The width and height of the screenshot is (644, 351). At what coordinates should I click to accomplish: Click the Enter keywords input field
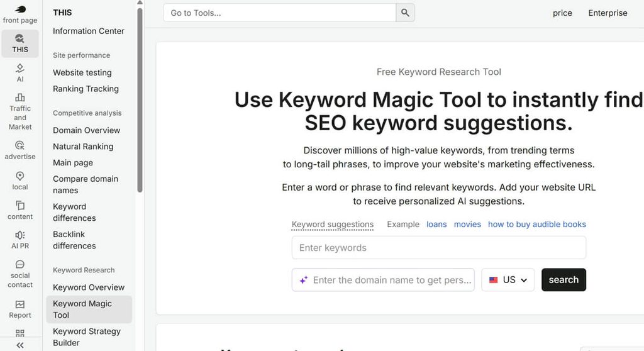point(438,247)
